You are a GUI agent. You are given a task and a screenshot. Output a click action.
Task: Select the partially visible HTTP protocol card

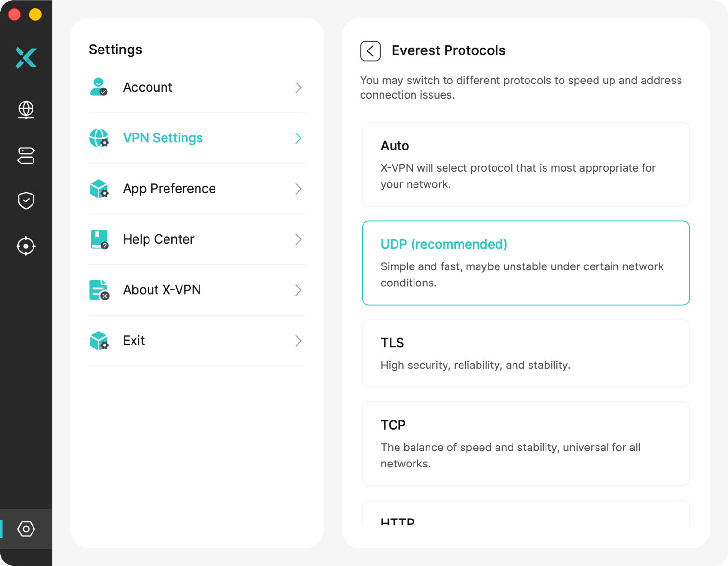pos(526,513)
